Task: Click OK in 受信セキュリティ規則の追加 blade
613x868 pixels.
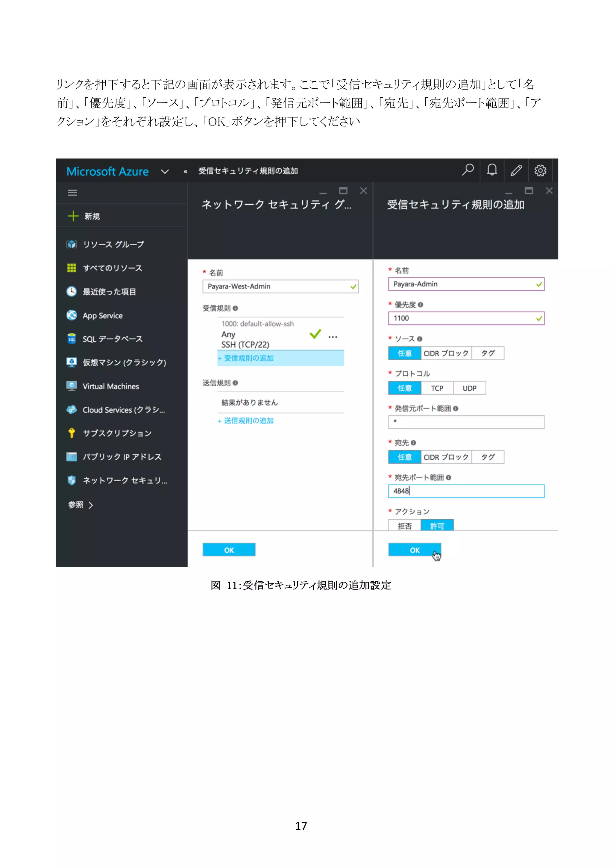Action: pyautogui.click(x=414, y=550)
